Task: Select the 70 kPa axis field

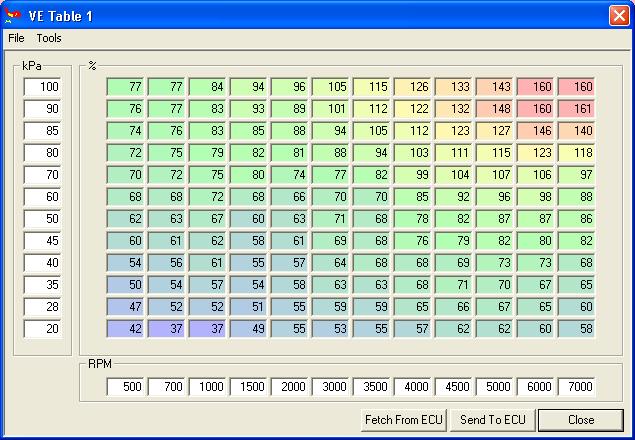Action: pyautogui.click(x=42, y=175)
